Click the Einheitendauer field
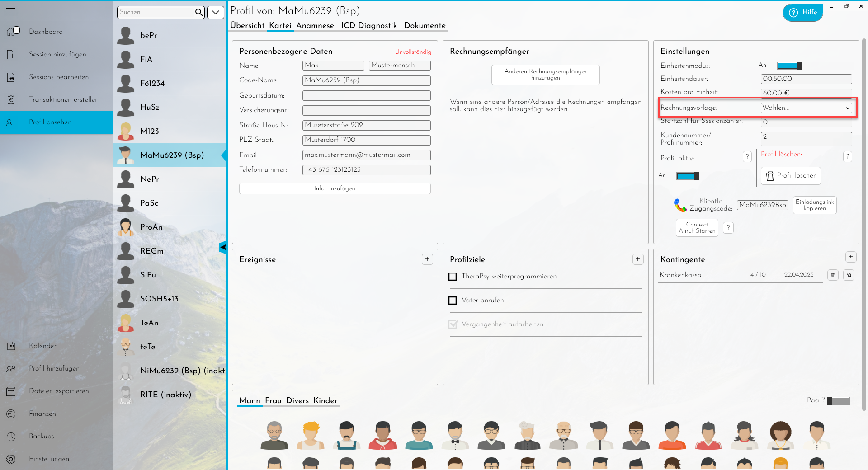 tap(806, 79)
